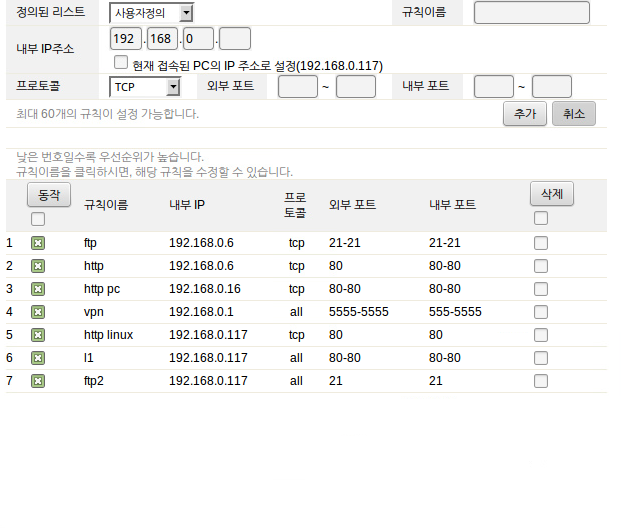Toggle the vpn rule's green status icon

tap(38, 312)
